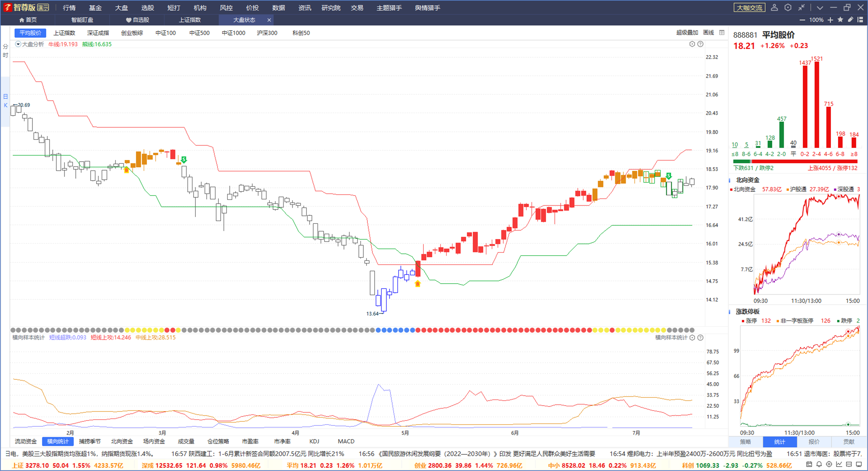Open the calendar icon in status bar
Image resolution: width=868 pixels, height=471 pixels.
tap(809, 464)
